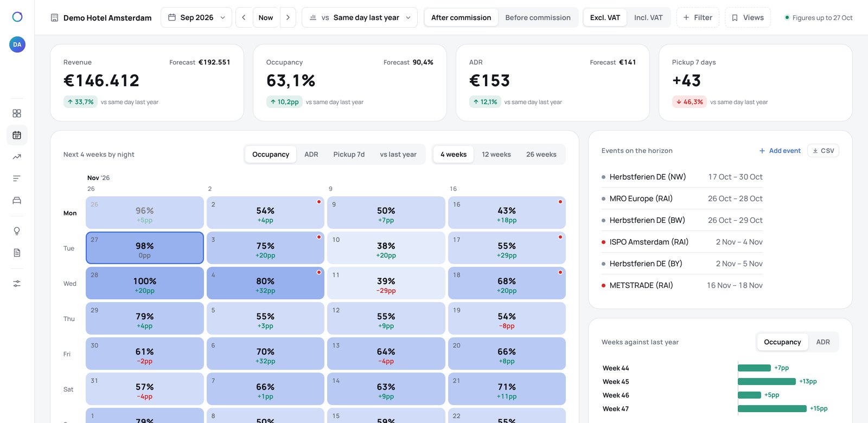Viewport: 868px width, 423px height.
Task: Open the trend line chart sidebar icon
Action: pyautogui.click(x=17, y=157)
